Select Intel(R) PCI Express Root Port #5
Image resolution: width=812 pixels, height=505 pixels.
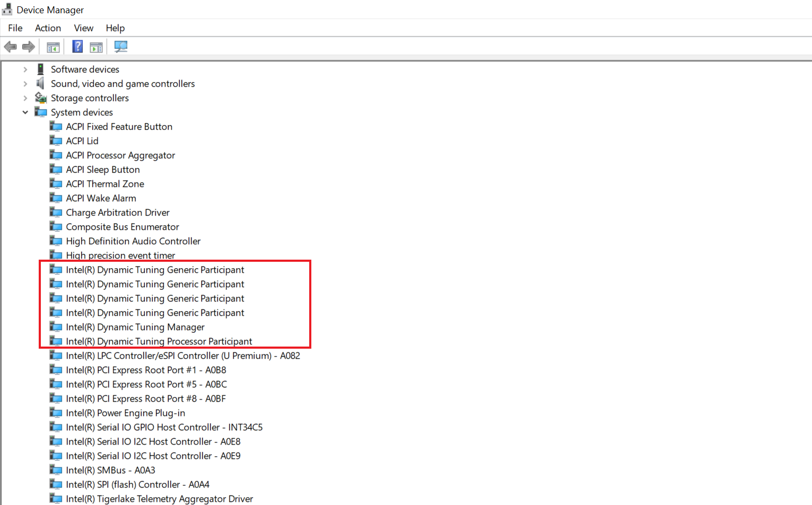click(x=146, y=384)
